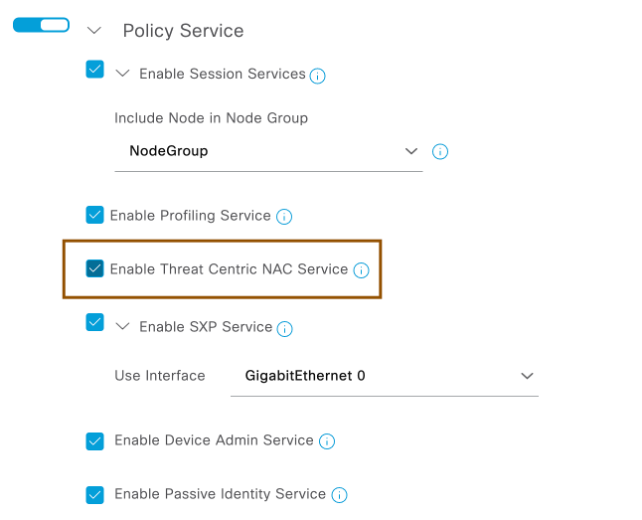Uncheck Enable Passive Identity Service checkbox
The width and height of the screenshot is (642, 520).
[x=95, y=495]
